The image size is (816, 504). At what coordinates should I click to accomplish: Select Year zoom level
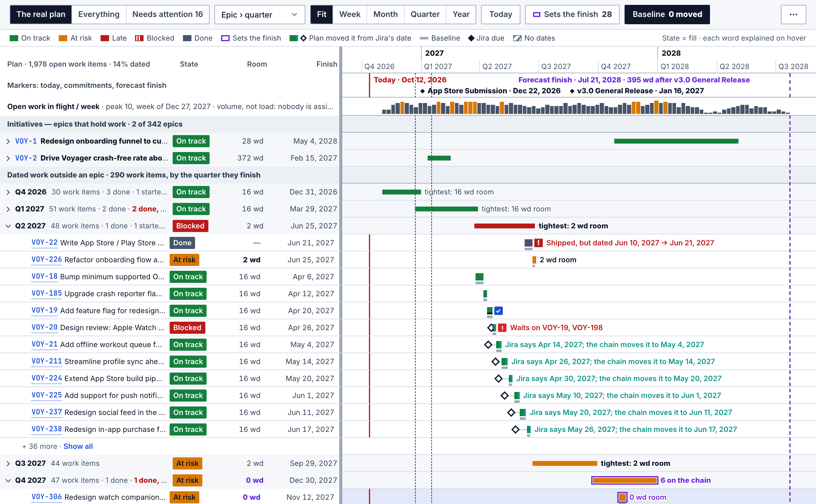click(x=461, y=14)
